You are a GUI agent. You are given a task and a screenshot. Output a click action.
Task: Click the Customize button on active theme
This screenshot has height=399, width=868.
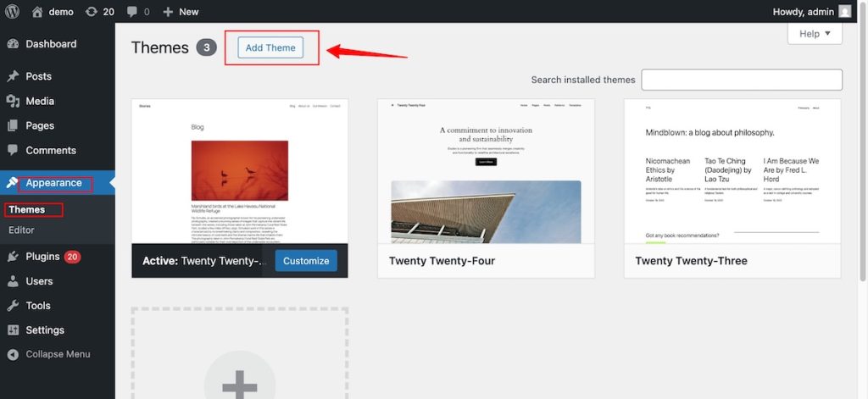[x=306, y=261]
